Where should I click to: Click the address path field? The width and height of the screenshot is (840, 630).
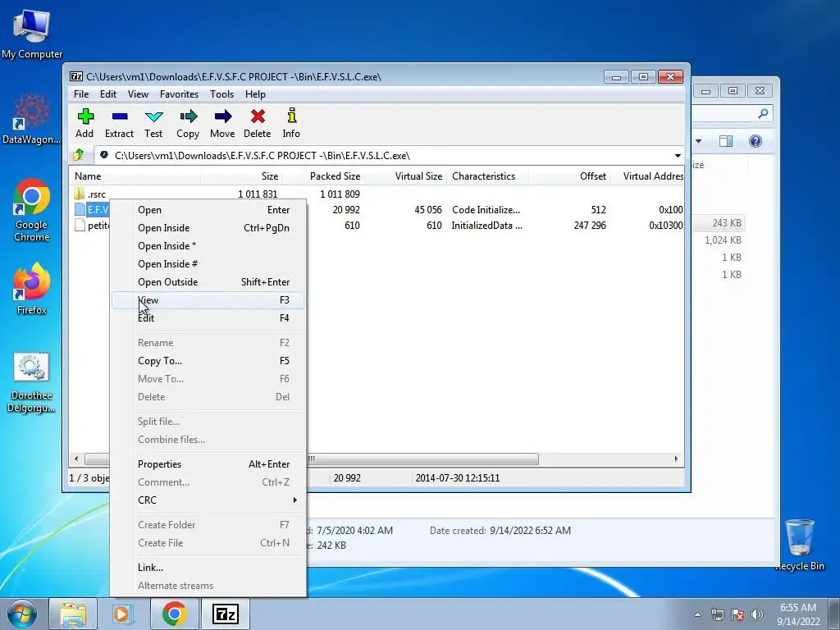[x=384, y=155]
